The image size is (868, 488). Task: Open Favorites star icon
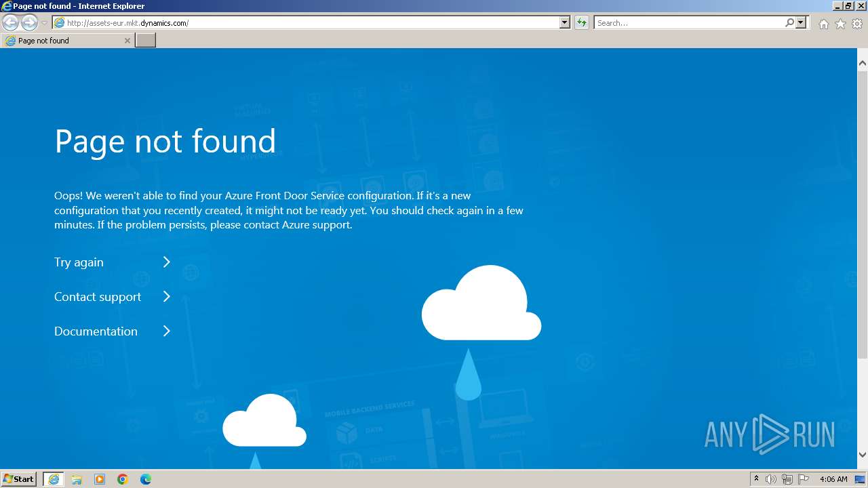840,24
